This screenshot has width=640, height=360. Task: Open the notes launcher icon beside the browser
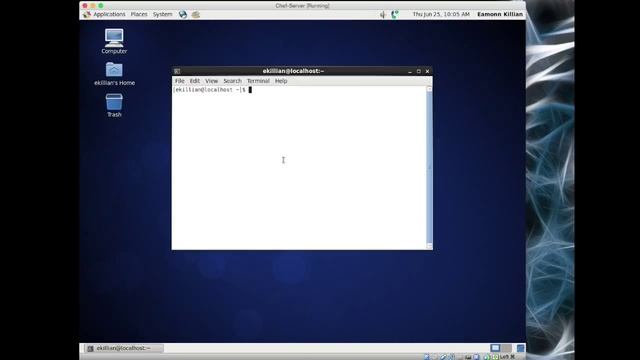coord(196,14)
